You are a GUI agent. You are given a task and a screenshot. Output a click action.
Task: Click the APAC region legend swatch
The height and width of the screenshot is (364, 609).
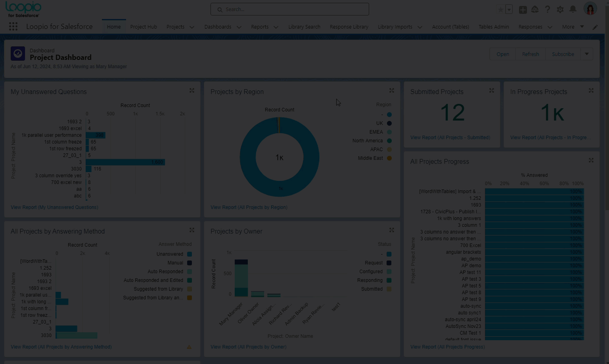(389, 149)
